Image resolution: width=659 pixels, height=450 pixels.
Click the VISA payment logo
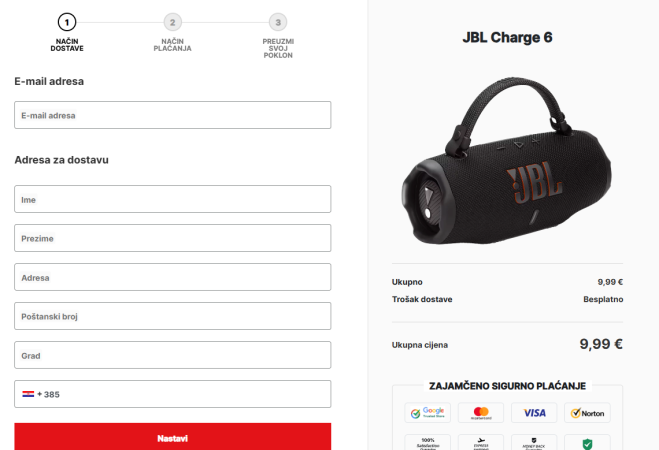534,413
